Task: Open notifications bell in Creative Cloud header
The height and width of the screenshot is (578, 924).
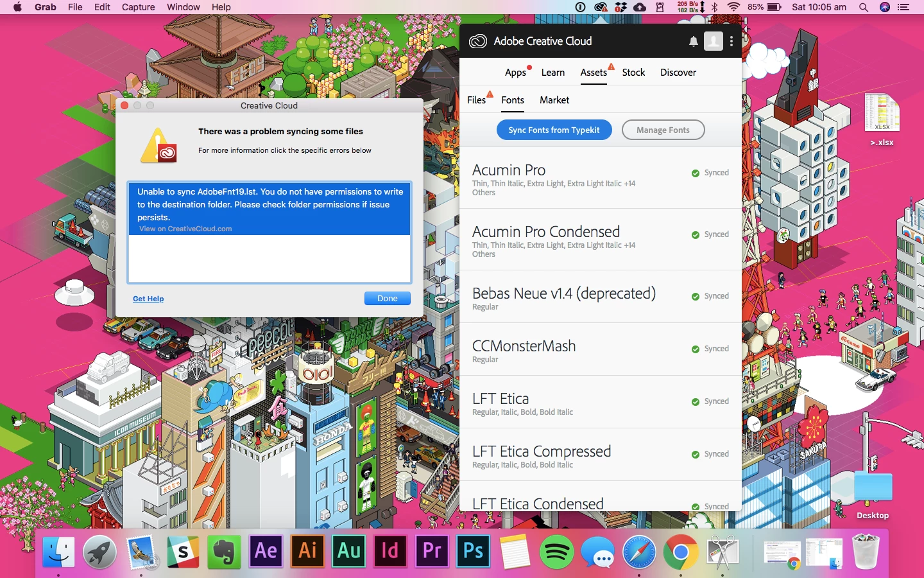Action: pos(694,41)
